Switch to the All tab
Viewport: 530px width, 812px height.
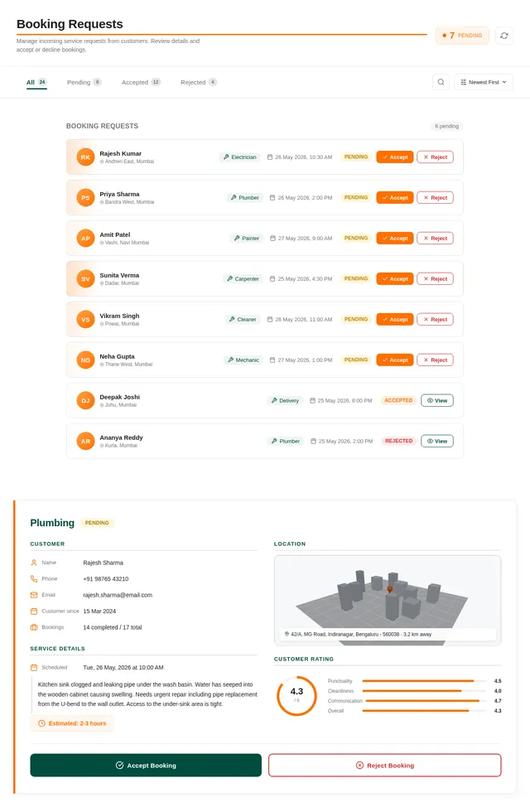36,82
